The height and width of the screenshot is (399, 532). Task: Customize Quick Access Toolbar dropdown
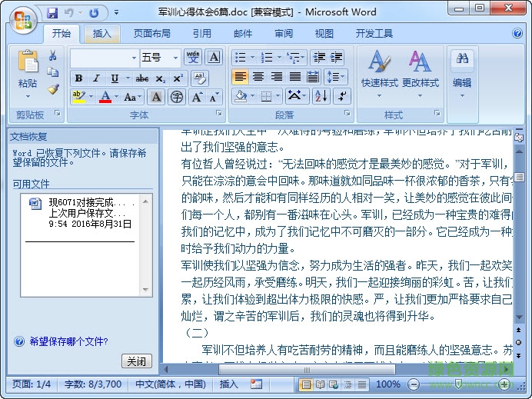click(x=116, y=12)
